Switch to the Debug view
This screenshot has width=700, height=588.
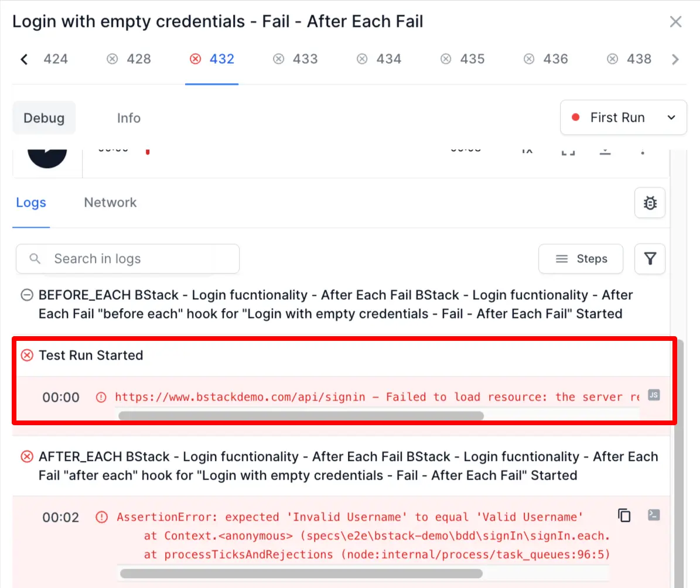[x=44, y=118]
